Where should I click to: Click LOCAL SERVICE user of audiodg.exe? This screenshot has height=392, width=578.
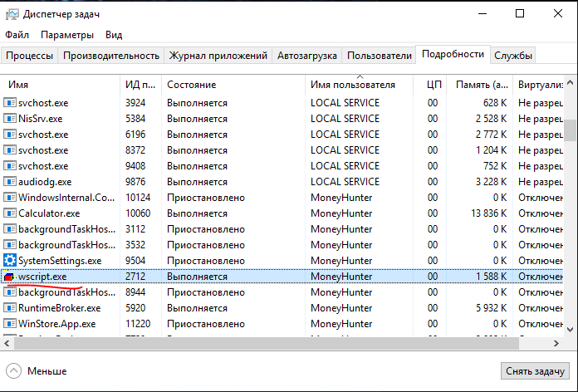click(345, 182)
